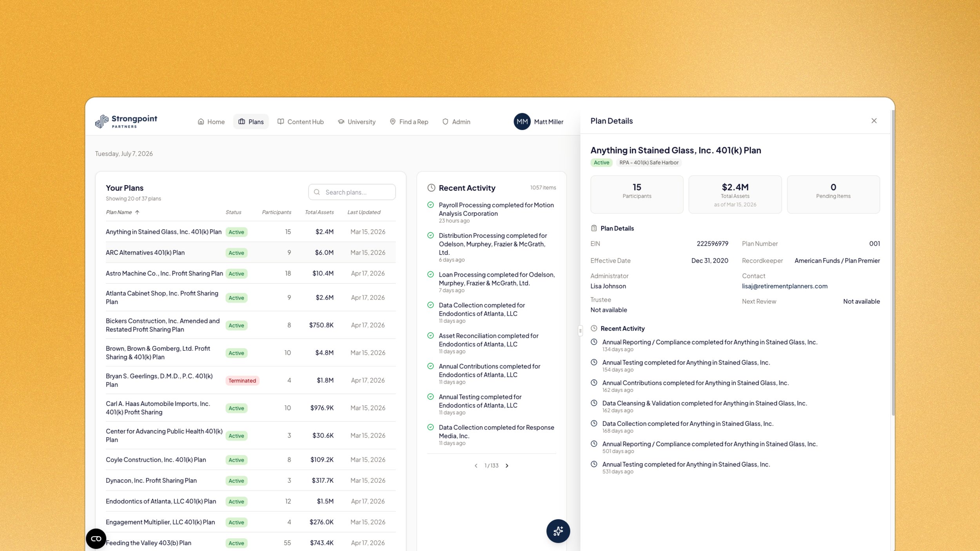The width and height of the screenshot is (980, 551).
Task: Click the Terminated status badge
Action: pyautogui.click(x=242, y=381)
